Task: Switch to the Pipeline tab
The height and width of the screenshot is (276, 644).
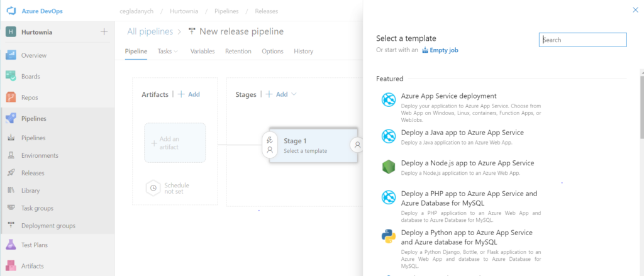Action: tap(136, 52)
